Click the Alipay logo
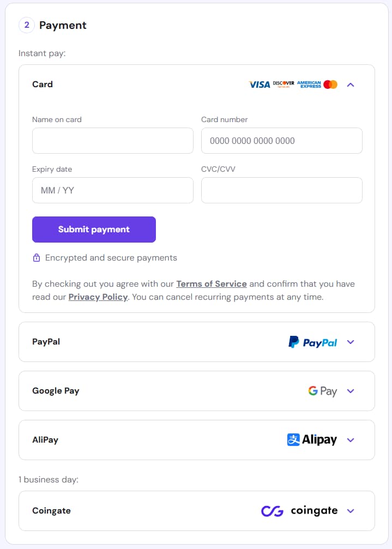This screenshot has height=549, width=392. coord(312,439)
